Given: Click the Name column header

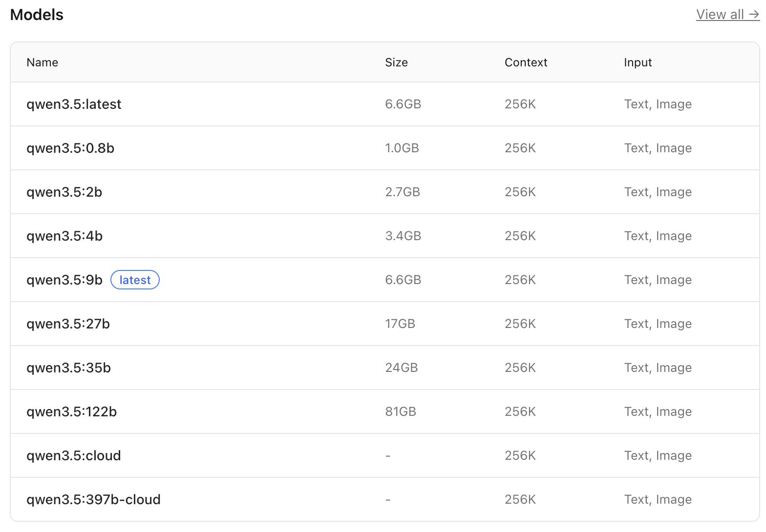Looking at the screenshot, I should coord(43,62).
